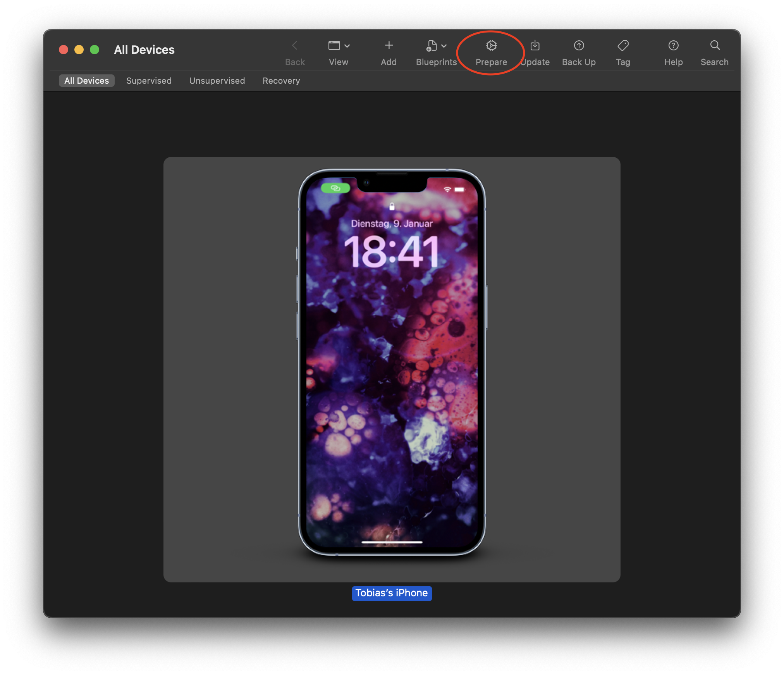Select the All Devices filter tab
Screen dimensions: 784x675
pos(86,81)
